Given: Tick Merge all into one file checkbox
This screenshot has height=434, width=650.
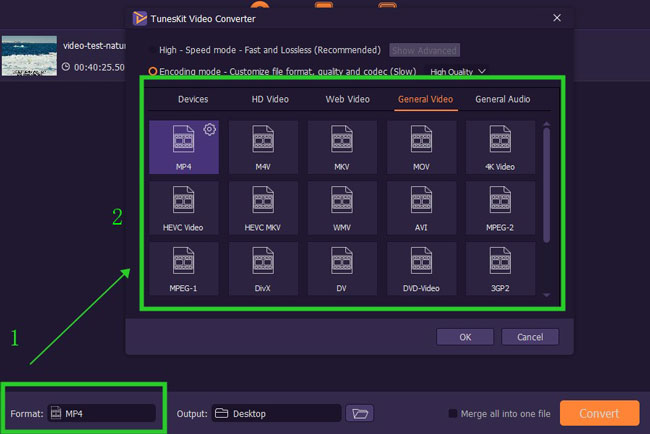Looking at the screenshot, I should [x=453, y=413].
